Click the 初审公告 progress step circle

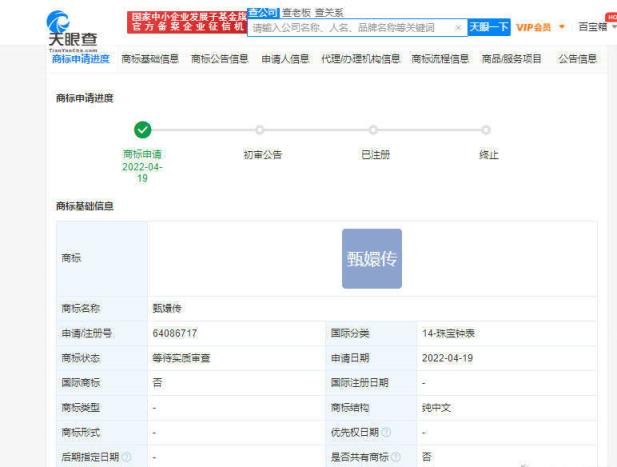[259, 129]
